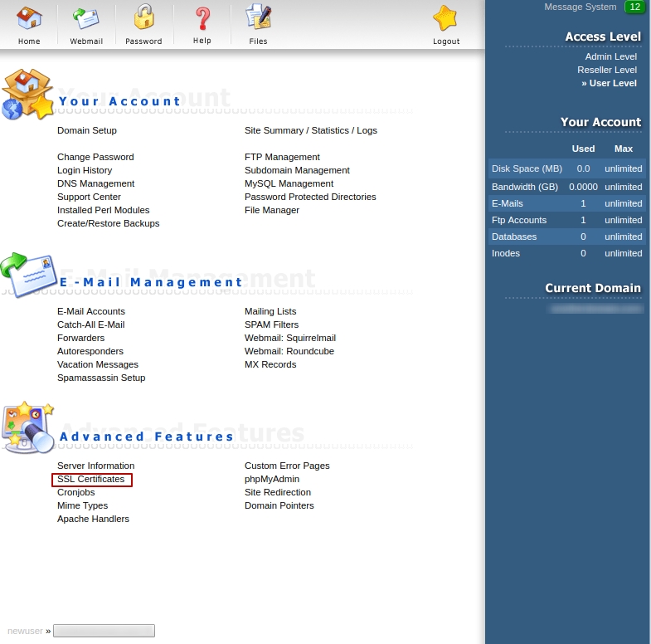Open SSL Certificates link
This screenshot has height=644, width=651.
tap(91, 480)
